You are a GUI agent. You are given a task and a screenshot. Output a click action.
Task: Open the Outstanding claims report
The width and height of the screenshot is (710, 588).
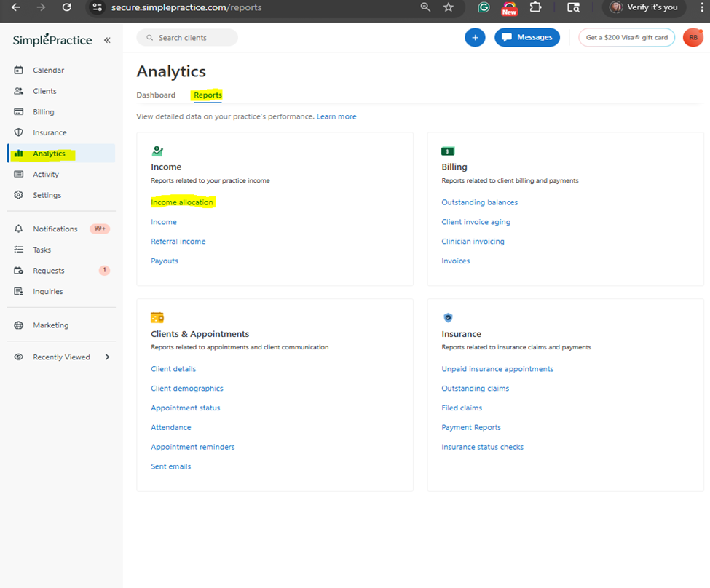tap(475, 389)
